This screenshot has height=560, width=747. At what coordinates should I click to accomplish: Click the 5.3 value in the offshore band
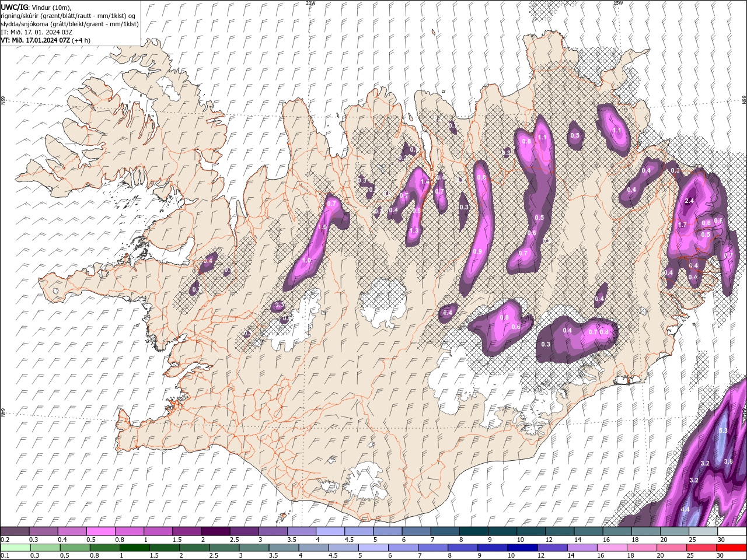723,430
